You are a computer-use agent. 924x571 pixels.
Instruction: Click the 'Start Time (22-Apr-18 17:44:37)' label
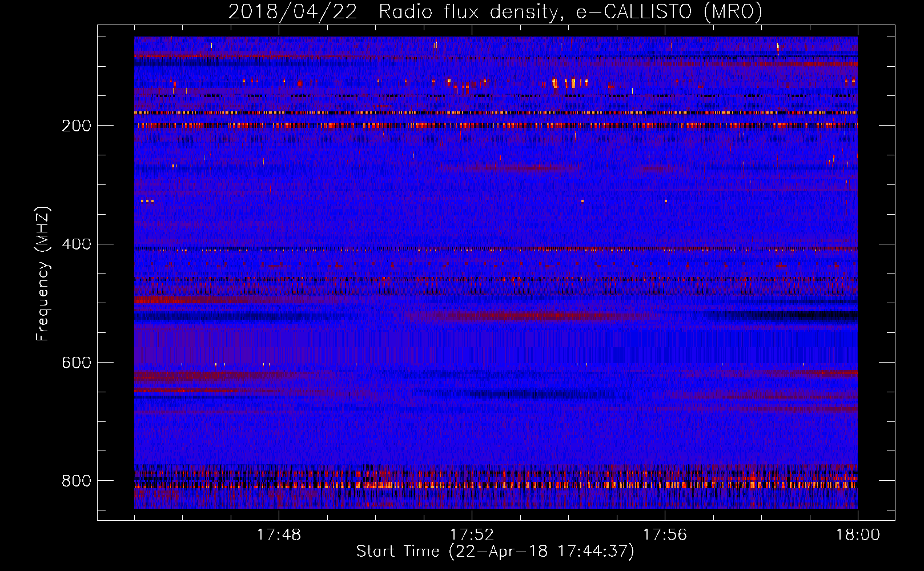495,552
